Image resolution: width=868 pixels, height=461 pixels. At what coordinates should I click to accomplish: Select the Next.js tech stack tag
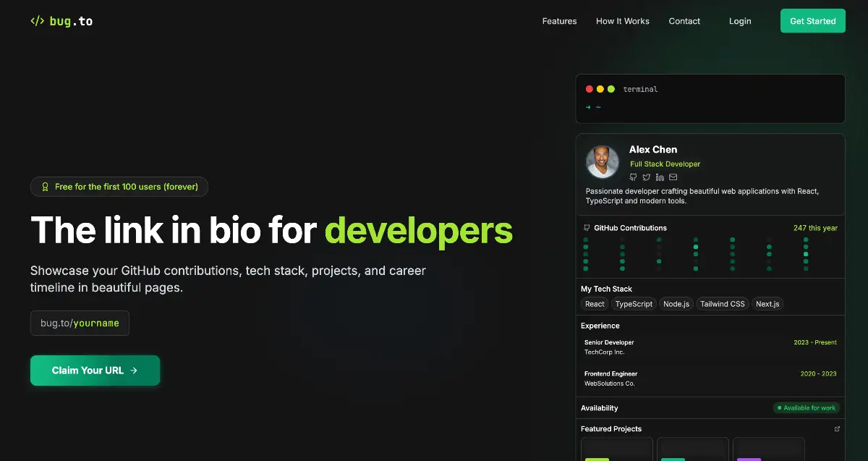coord(767,304)
